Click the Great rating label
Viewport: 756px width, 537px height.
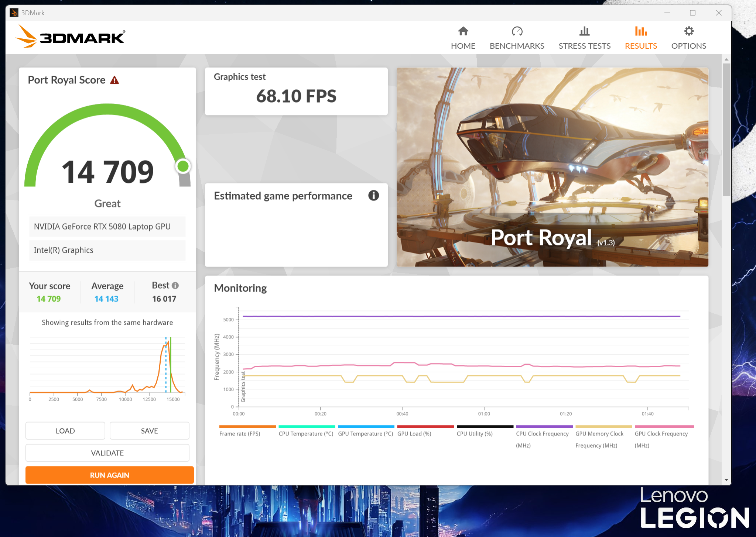point(107,203)
